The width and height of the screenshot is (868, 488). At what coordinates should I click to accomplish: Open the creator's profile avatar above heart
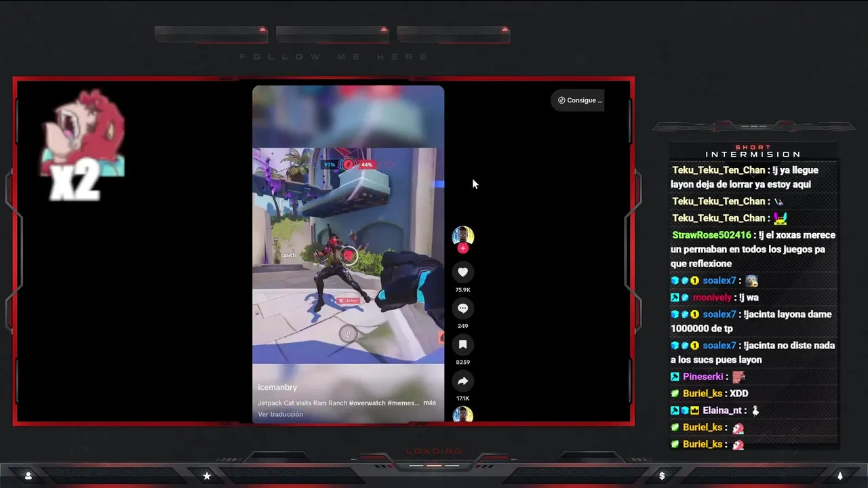(x=462, y=236)
